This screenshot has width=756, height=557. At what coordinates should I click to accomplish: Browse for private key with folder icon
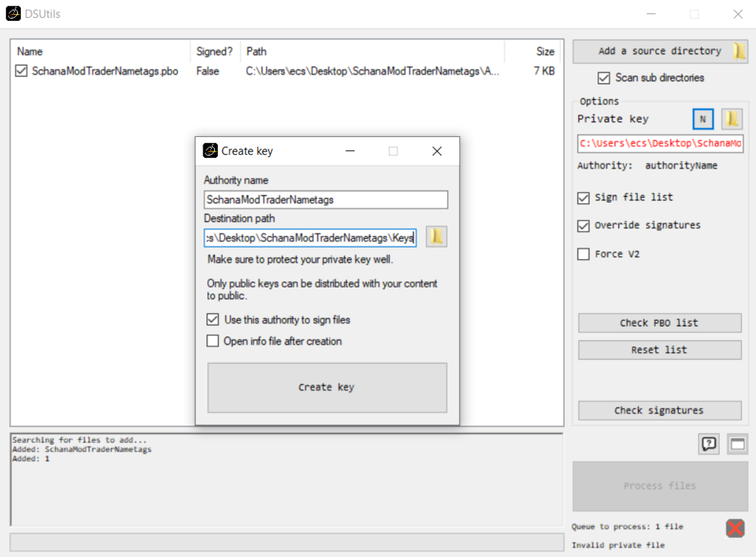(732, 118)
